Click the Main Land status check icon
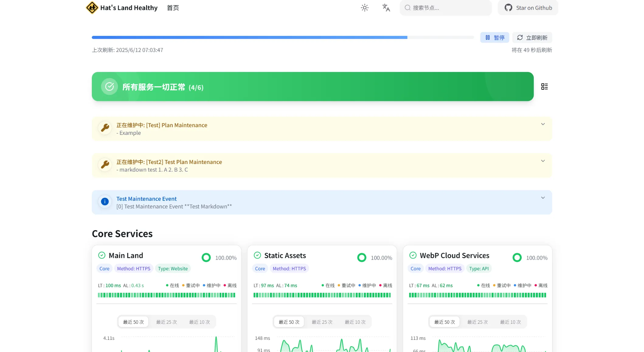The height and width of the screenshot is (352, 644). coord(102,255)
